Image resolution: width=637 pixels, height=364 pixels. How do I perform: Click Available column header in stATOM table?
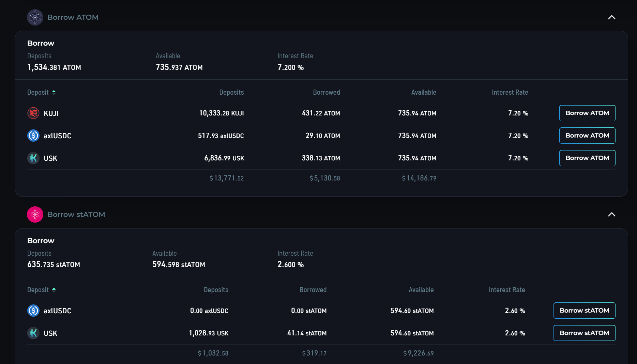(421, 290)
